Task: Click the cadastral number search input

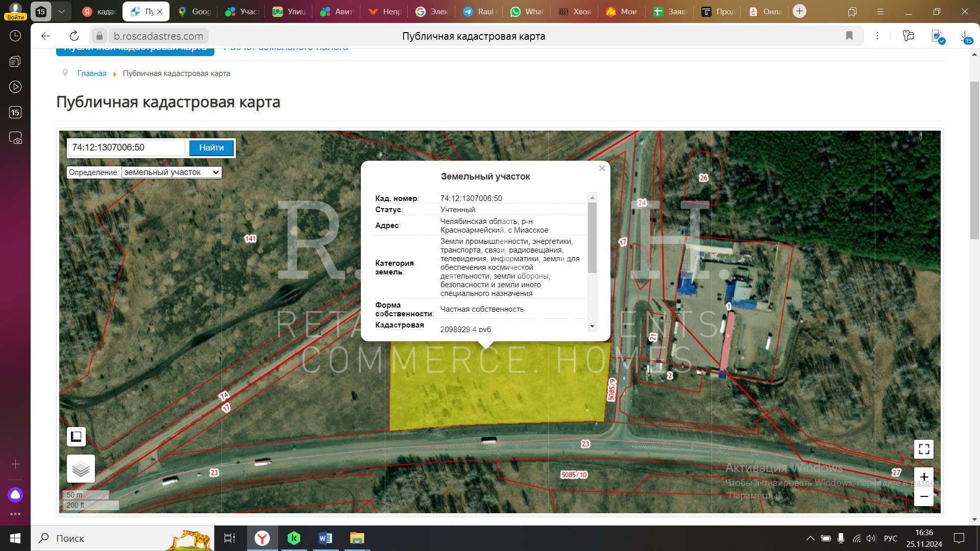Action: click(x=127, y=147)
